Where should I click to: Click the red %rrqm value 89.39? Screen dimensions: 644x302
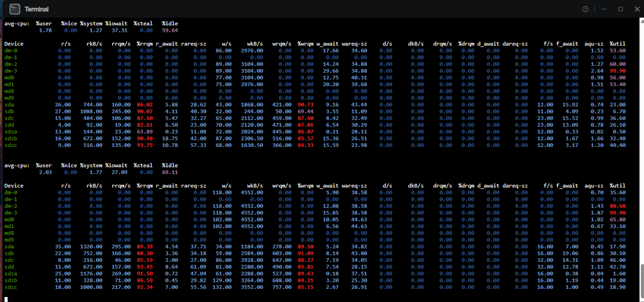point(144,247)
